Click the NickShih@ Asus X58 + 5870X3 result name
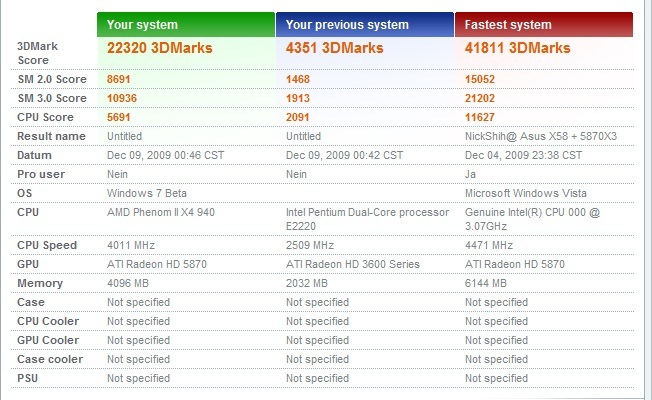 coord(541,136)
